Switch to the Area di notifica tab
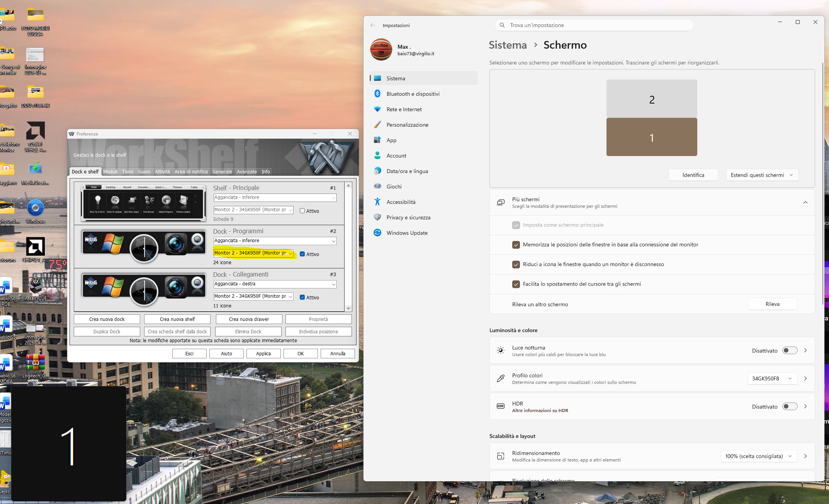This screenshot has width=829, height=504. tap(191, 171)
